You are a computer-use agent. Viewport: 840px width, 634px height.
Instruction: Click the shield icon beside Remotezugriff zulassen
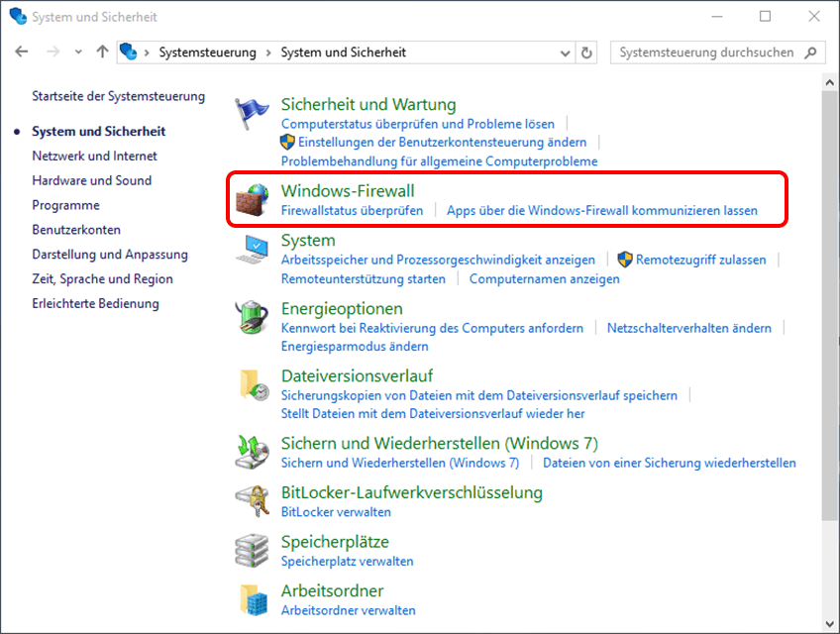(x=625, y=260)
